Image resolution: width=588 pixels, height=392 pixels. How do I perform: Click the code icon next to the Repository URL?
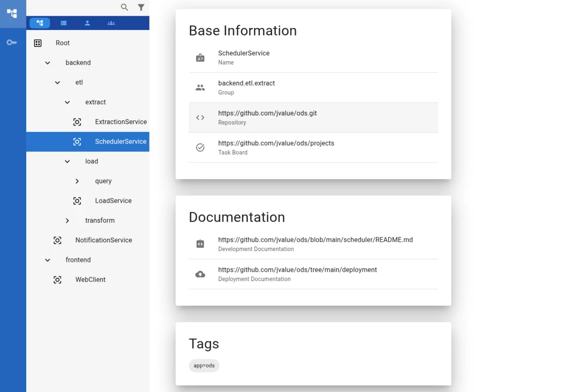tap(200, 117)
